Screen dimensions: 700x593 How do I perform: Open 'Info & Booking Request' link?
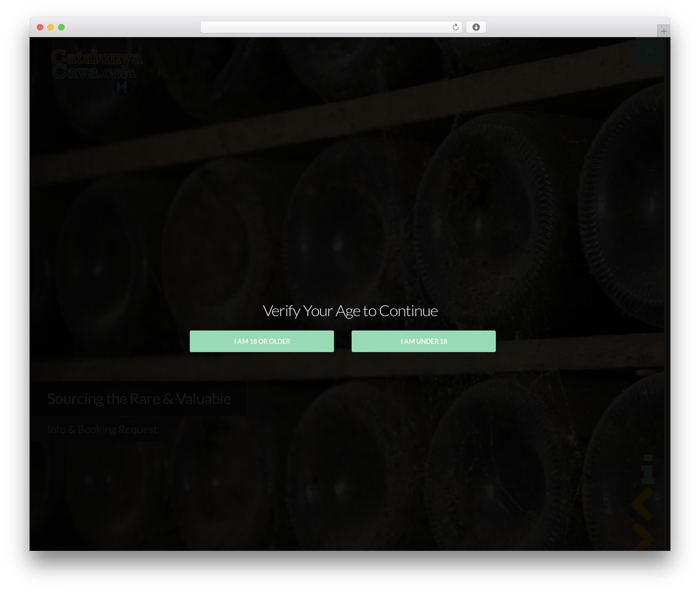[102, 429]
